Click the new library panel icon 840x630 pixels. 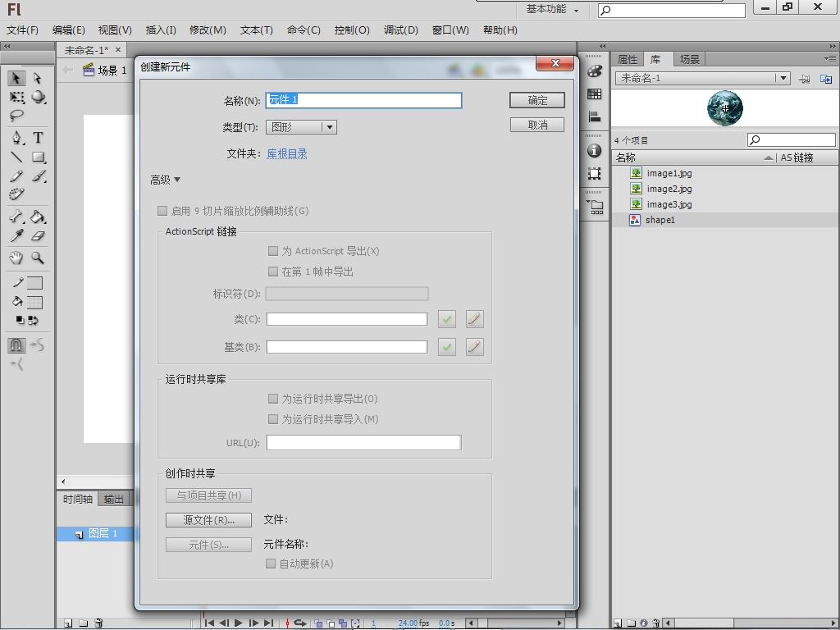(x=826, y=79)
